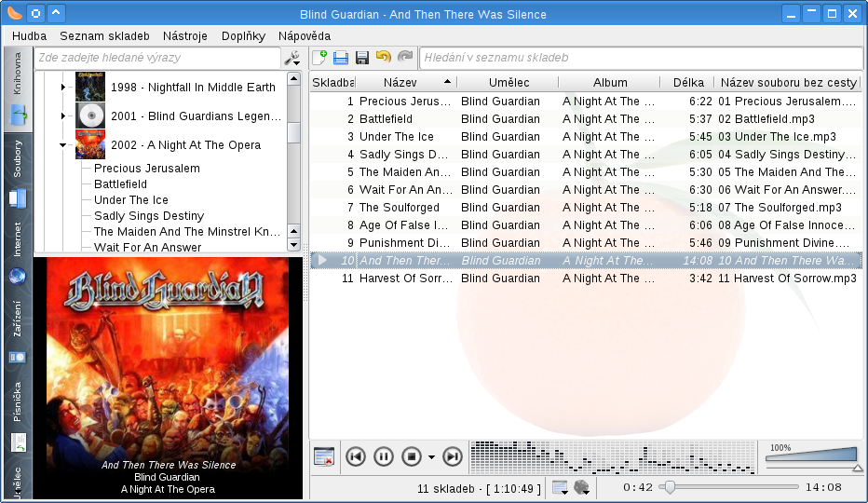Select the Battlefield row in the playlist

click(x=586, y=119)
